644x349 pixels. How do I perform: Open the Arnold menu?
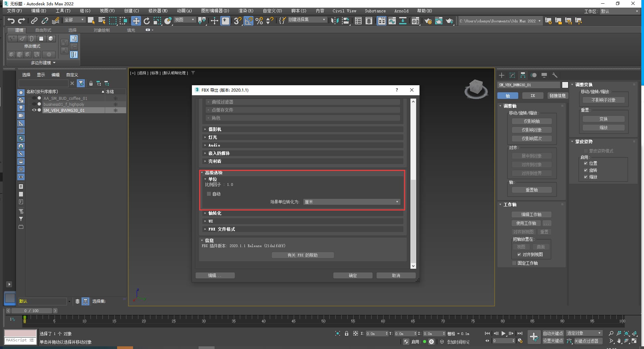click(x=401, y=11)
